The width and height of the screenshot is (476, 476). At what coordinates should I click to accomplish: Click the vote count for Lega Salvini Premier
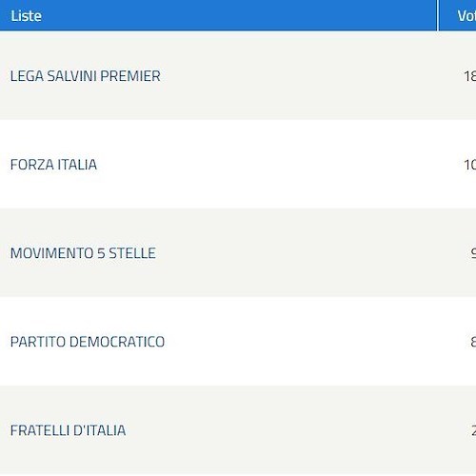click(470, 76)
